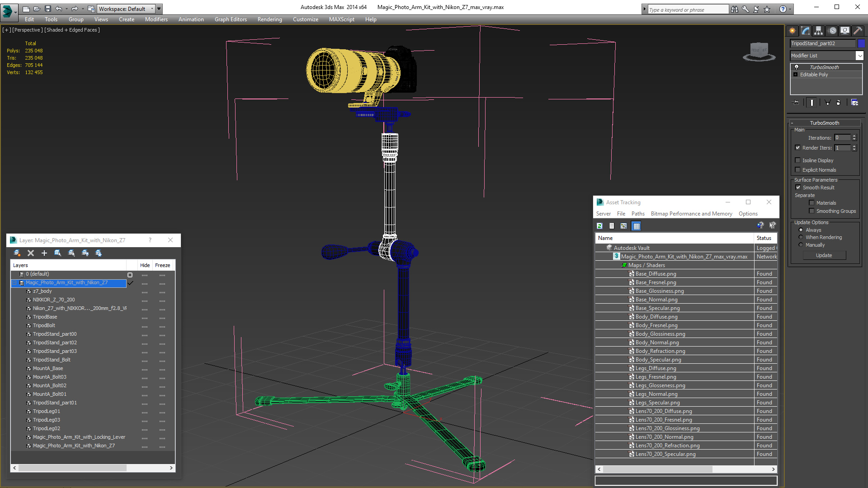Open Paths menu in Asset Tracking

[x=638, y=214]
